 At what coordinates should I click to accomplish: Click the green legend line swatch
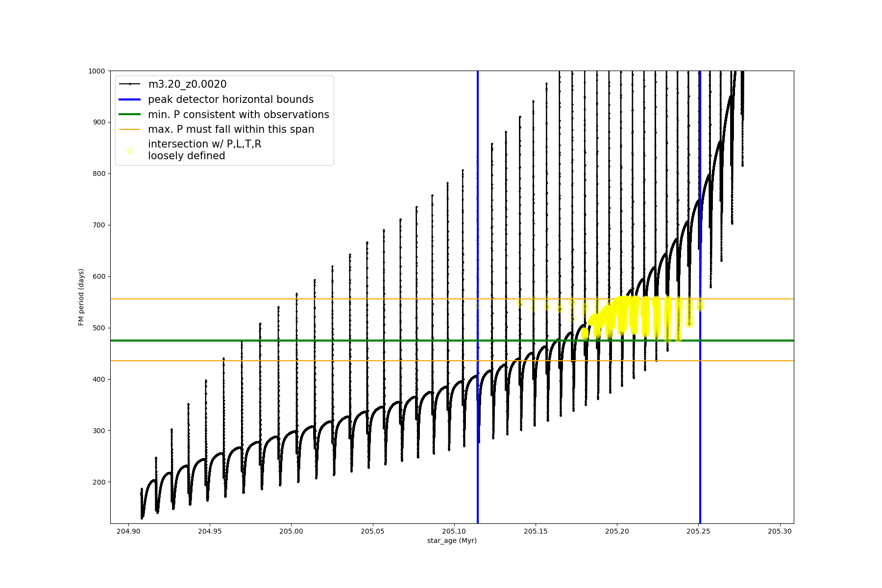coord(130,115)
